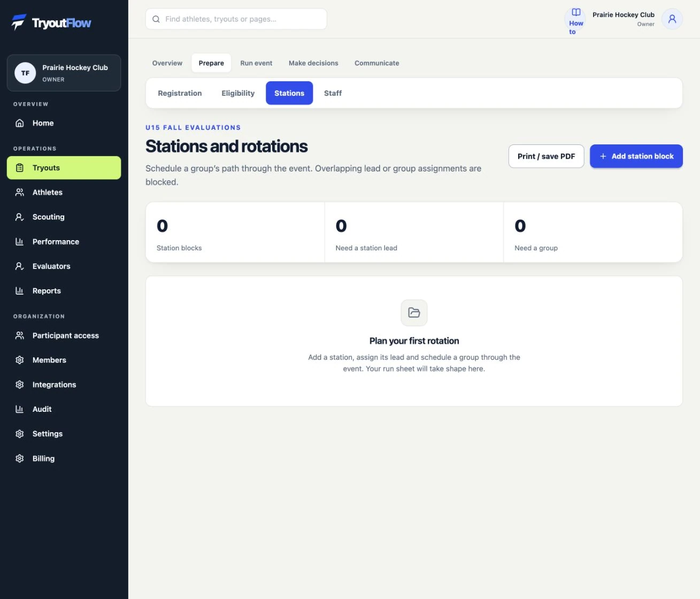Navigate to Athletes in sidebar
Screen dimensions: 700x599
coord(64,193)
